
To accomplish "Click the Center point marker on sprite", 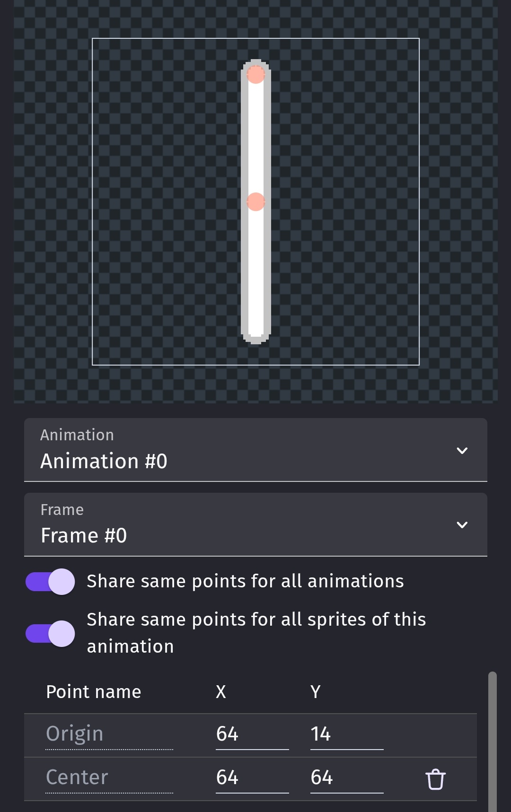I will click(256, 201).
